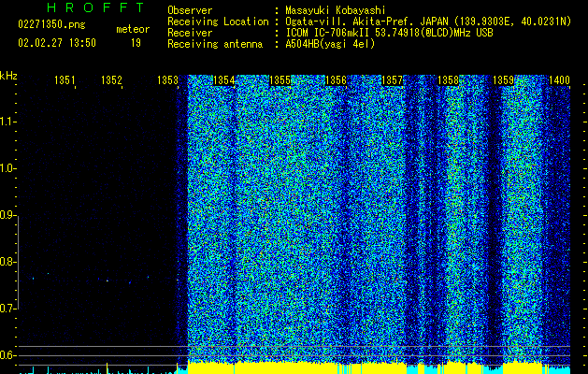Click the 1356 time marker

[336, 80]
